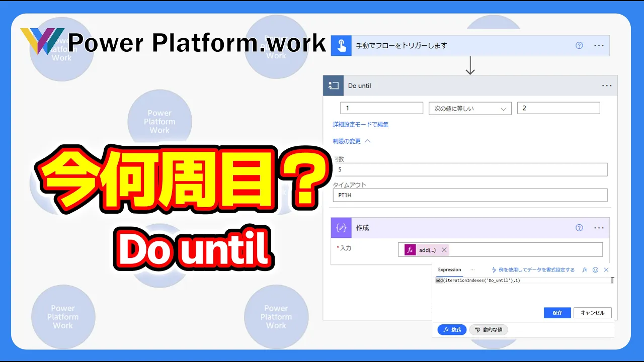The image size is (644, 362).
Task: Click the fx icon on the add(...) token
Action: pyautogui.click(x=410, y=250)
